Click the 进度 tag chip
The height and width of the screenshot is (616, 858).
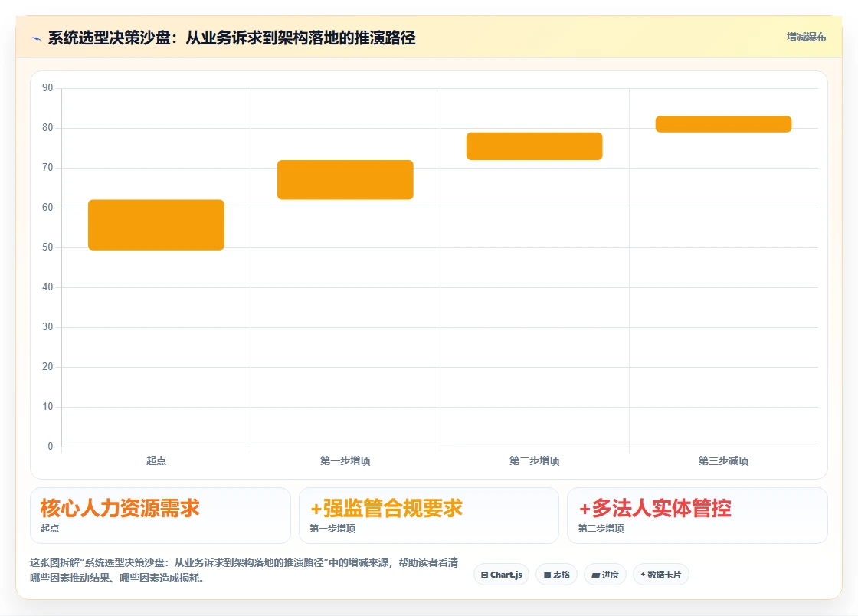tap(605, 575)
